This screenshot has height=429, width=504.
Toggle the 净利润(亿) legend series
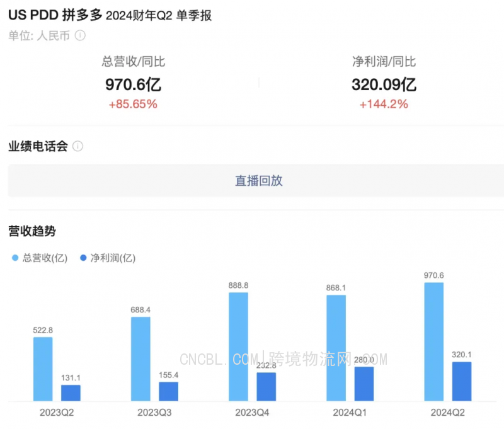108,258
